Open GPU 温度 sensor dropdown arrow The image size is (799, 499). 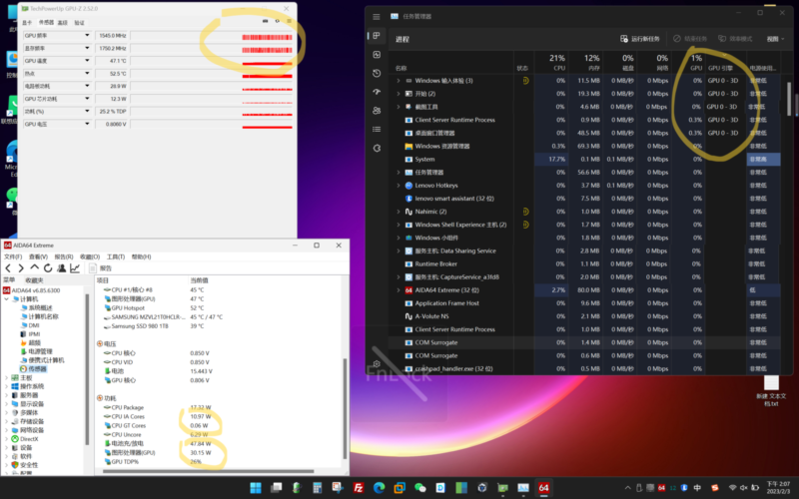pos(85,60)
